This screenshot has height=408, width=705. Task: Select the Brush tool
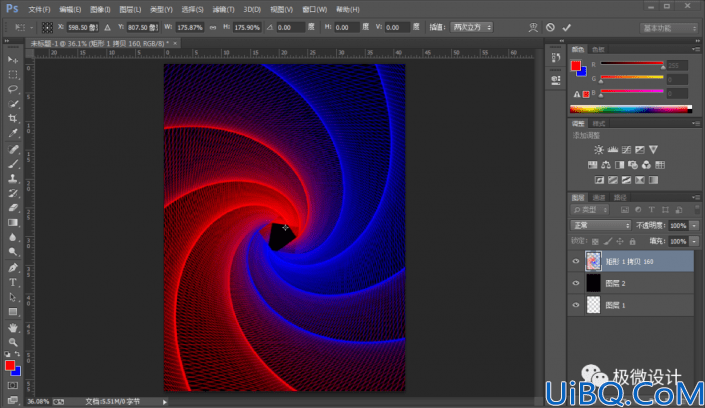pos(13,164)
